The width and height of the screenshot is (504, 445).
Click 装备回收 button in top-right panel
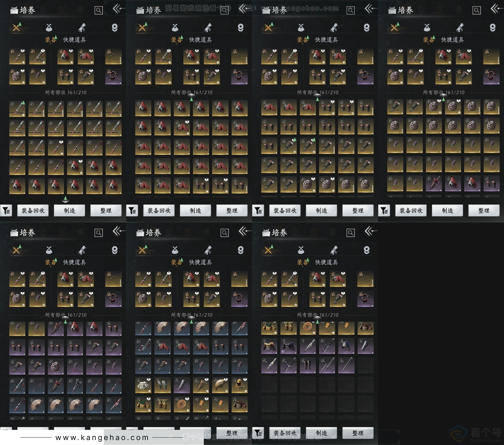[x=411, y=211]
